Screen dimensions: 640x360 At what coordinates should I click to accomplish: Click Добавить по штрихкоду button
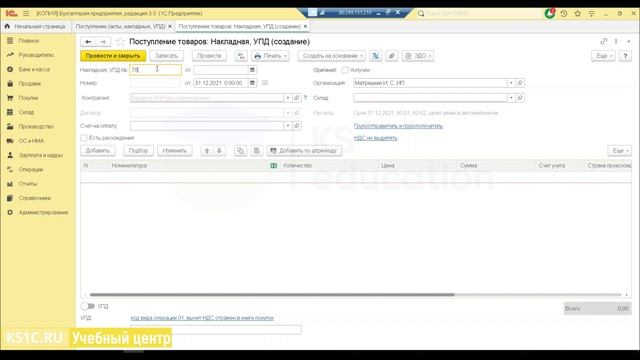[304, 151]
